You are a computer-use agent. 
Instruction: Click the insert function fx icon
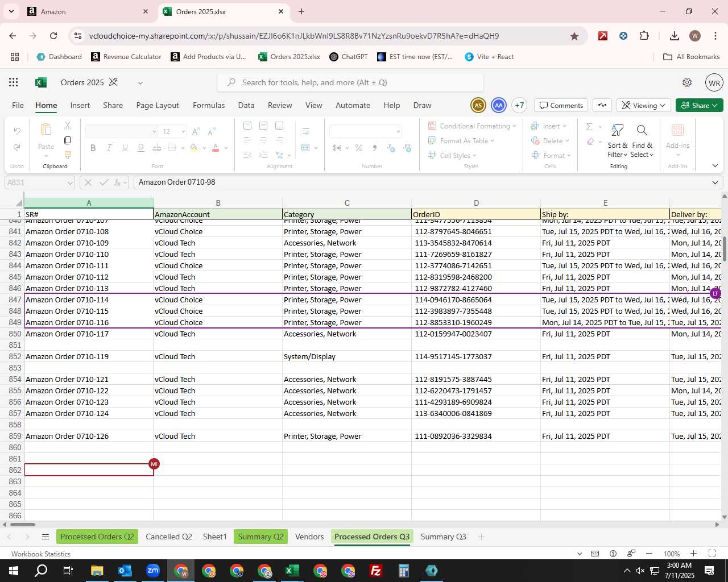tap(118, 182)
